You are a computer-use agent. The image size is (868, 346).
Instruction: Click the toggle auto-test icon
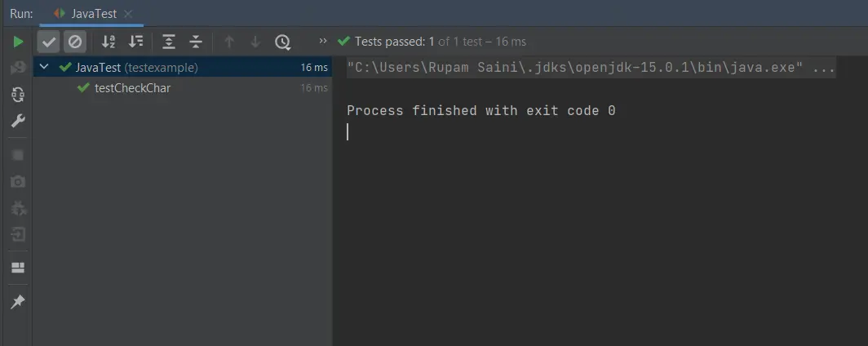pos(18,94)
